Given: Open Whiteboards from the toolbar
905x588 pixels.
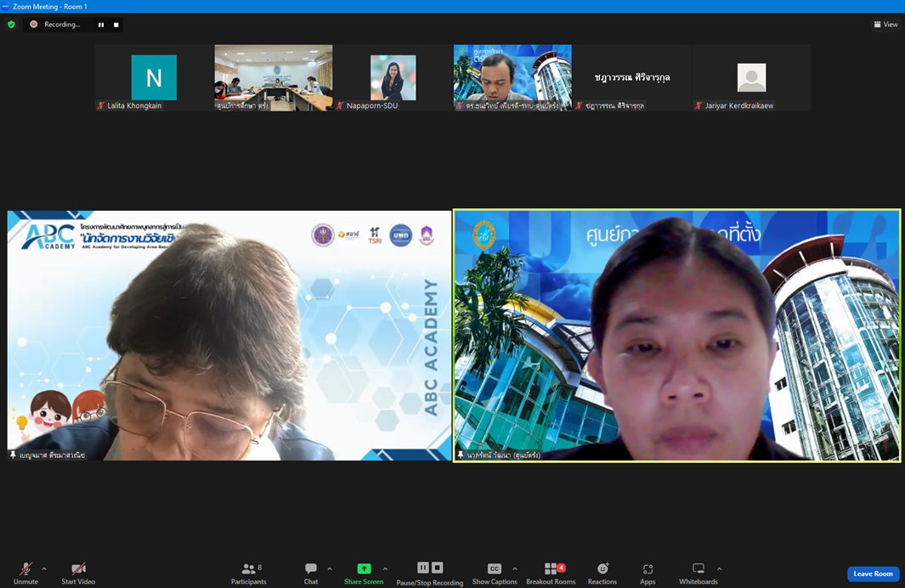Looking at the screenshot, I should [x=698, y=573].
